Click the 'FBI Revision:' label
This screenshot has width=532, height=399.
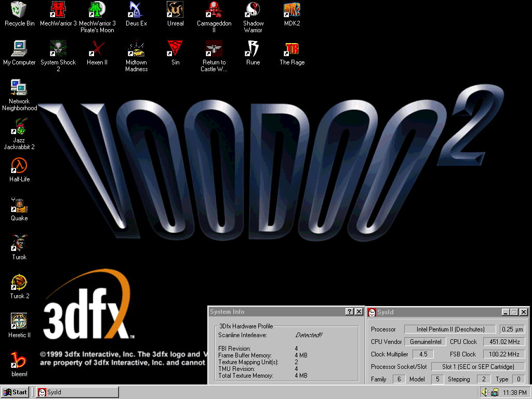(x=234, y=349)
